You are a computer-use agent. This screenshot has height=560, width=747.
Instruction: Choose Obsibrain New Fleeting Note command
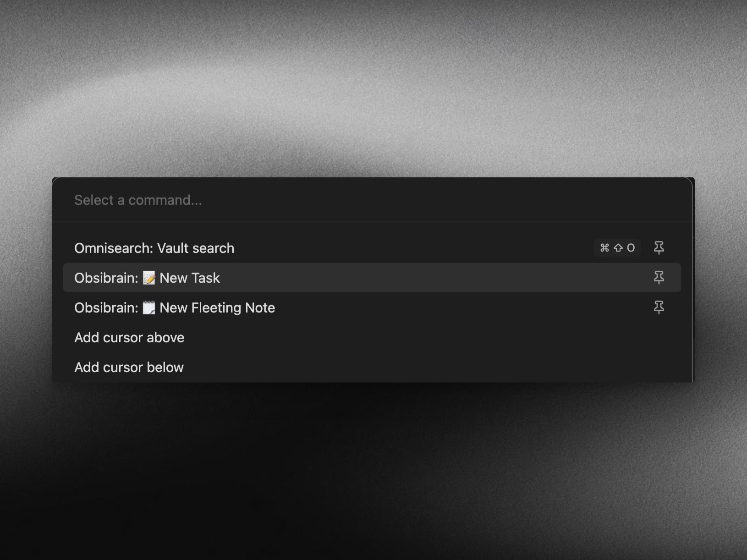coord(372,307)
